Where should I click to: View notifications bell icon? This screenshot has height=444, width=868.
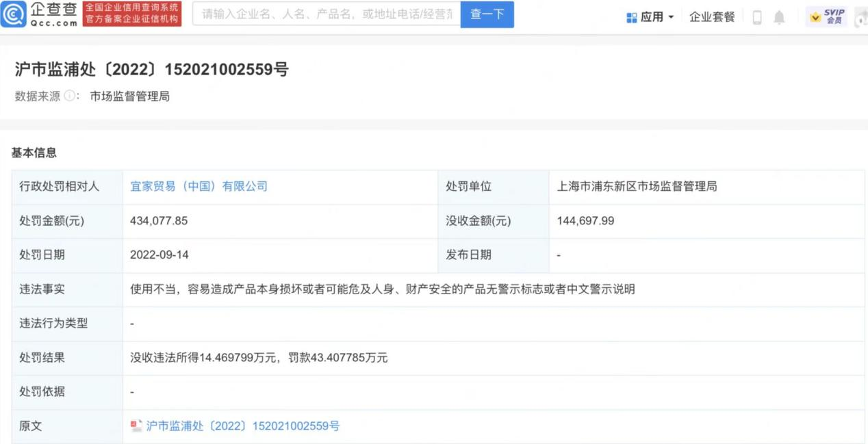(779, 18)
